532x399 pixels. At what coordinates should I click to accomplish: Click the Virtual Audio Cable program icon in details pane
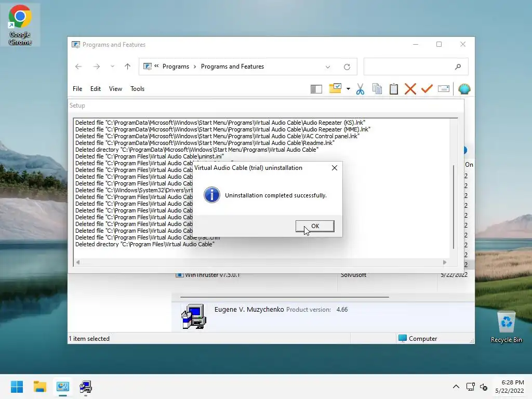point(194,316)
